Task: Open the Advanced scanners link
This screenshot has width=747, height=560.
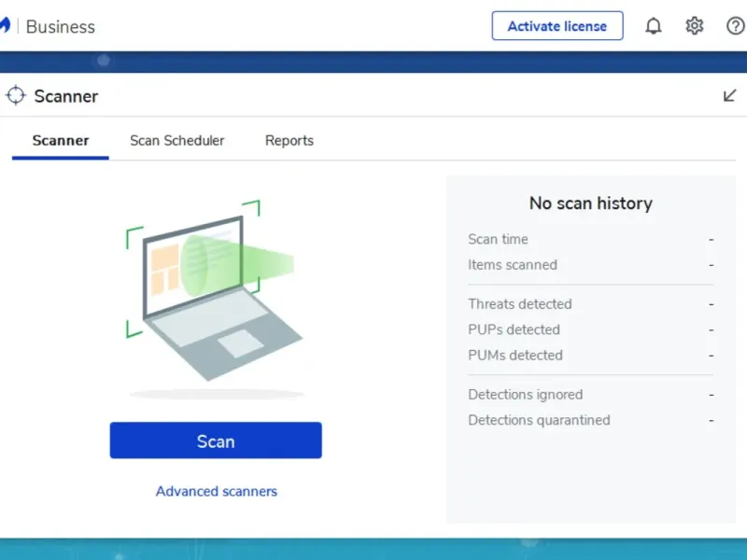Action: point(217,491)
